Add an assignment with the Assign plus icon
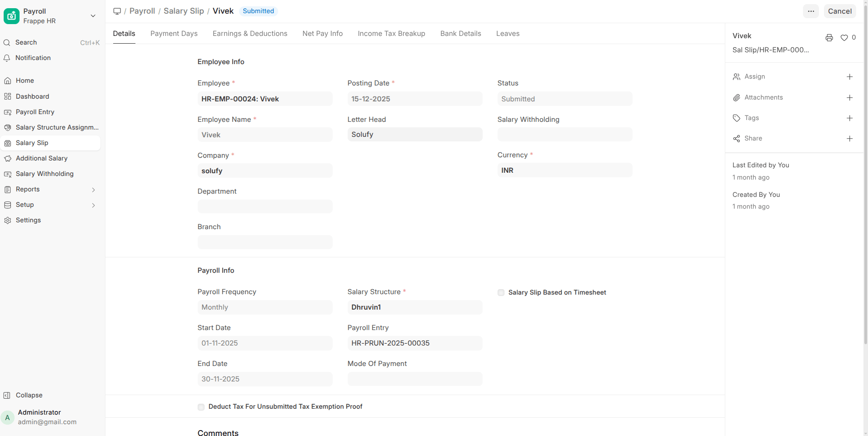868x436 pixels. pyautogui.click(x=849, y=77)
